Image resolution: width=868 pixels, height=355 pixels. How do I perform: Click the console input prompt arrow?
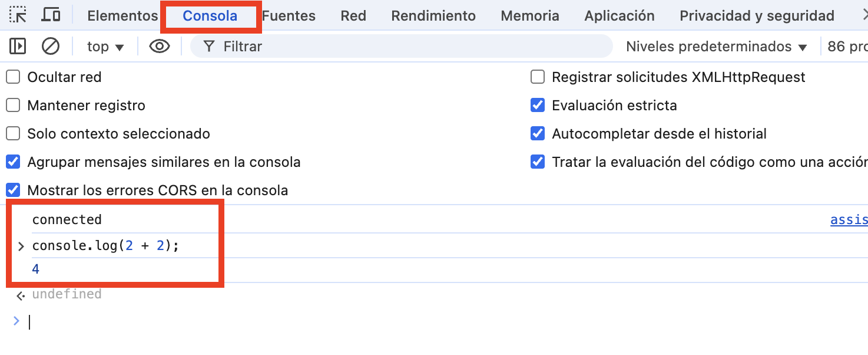pos(16,321)
